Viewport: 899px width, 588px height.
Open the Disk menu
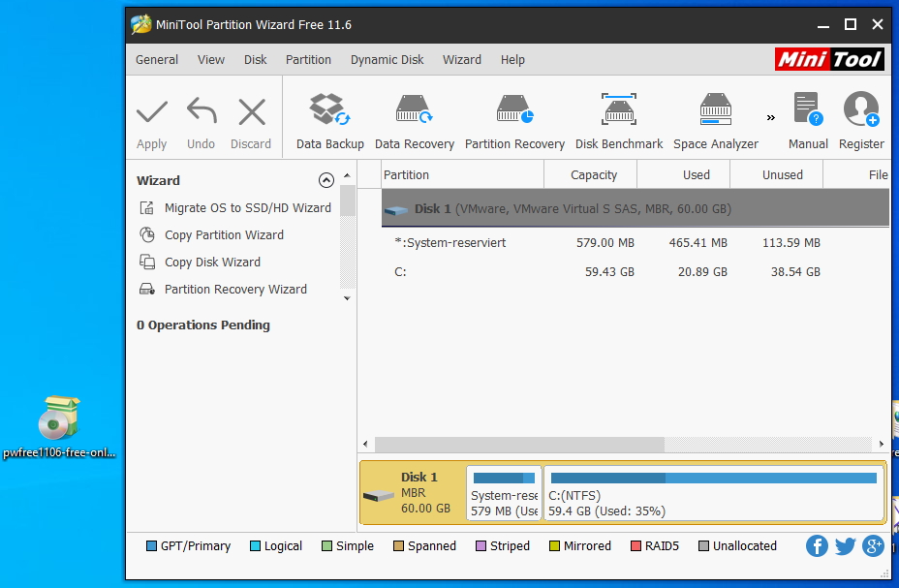[255, 60]
